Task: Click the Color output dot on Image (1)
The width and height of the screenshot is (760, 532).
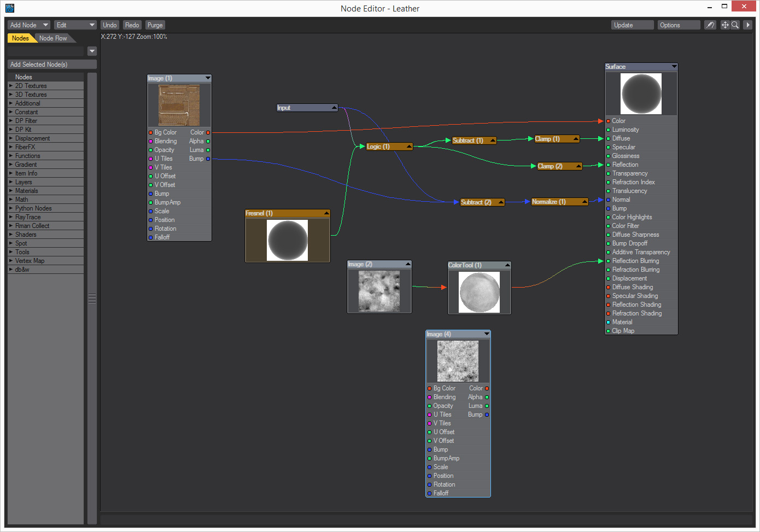Action: click(x=208, y=132)
